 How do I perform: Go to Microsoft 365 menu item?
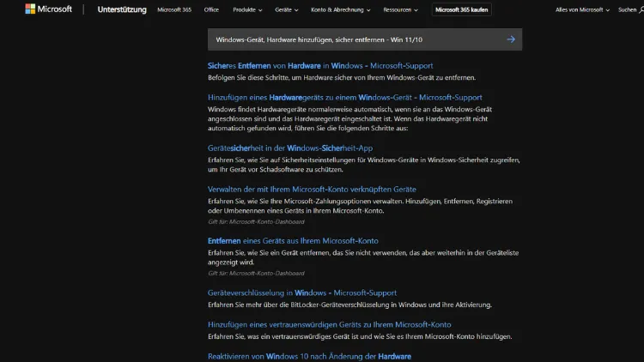tap(174, 9)
